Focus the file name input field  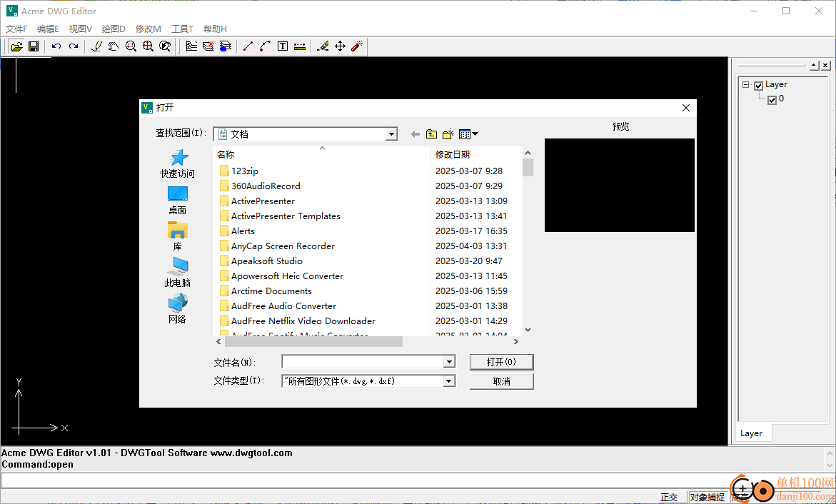pos(363,362)
